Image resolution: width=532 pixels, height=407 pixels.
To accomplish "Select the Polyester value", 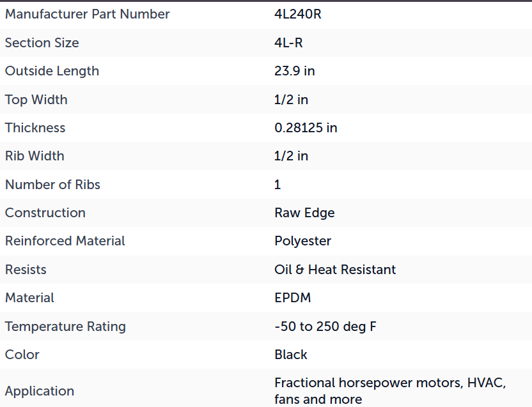I will [302, 241].
